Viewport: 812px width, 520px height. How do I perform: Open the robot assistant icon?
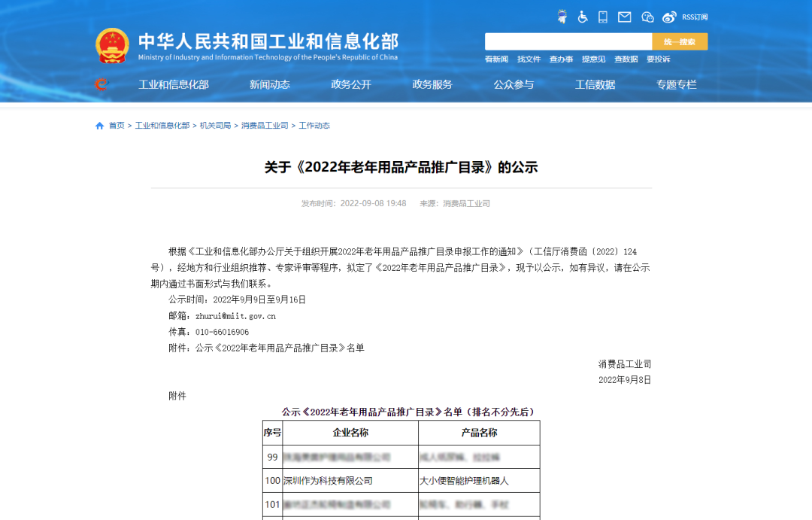(562, 17)
